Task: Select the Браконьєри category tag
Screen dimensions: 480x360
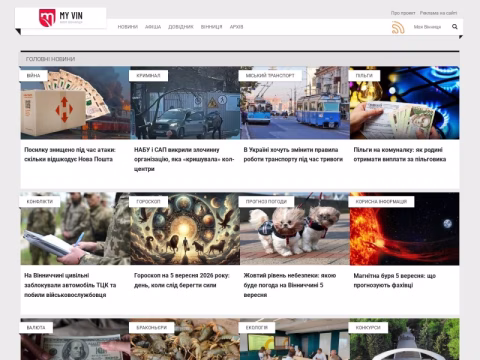Action: pyautogui.click(x=152, y=327)
